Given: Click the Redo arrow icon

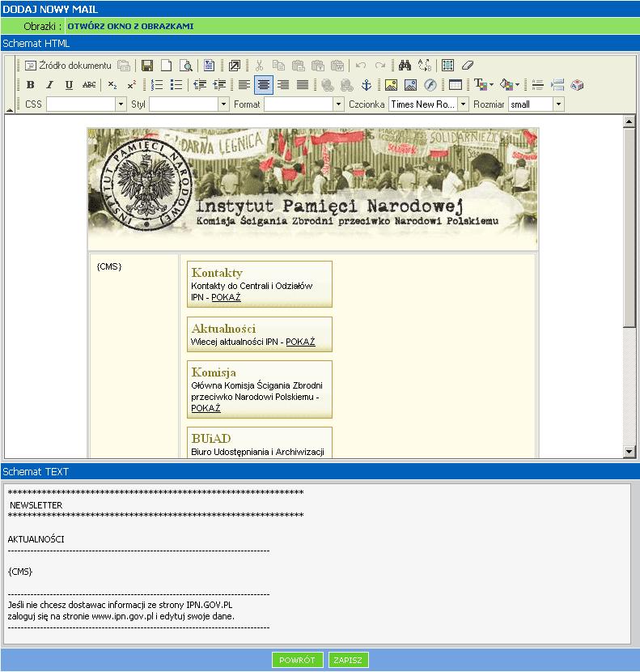Looking at the screenshot, I should (380, 66).
